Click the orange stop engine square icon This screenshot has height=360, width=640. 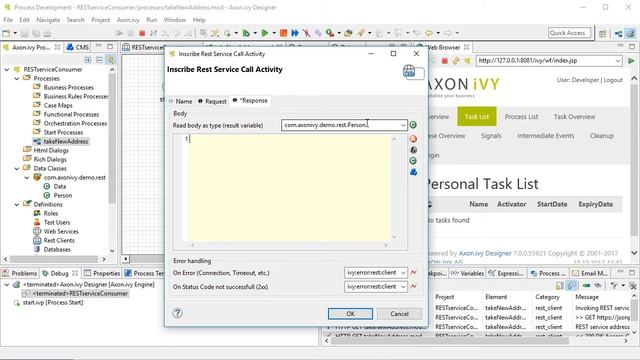[283, 33]
